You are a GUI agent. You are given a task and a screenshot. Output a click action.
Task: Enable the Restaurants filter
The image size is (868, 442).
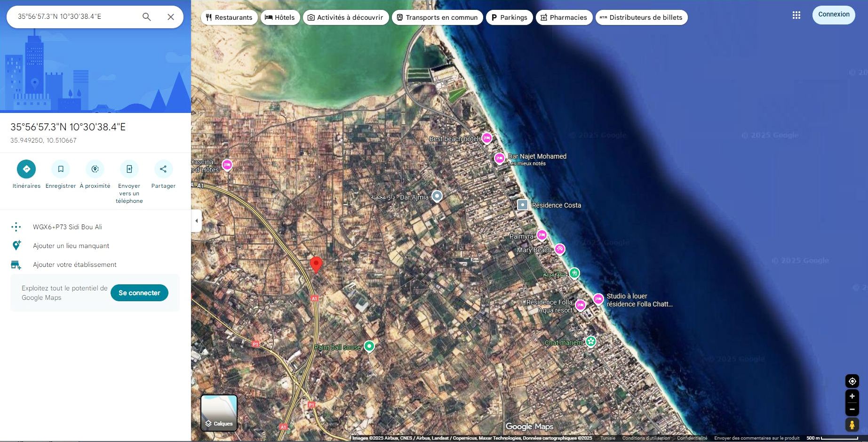point(229,17)
